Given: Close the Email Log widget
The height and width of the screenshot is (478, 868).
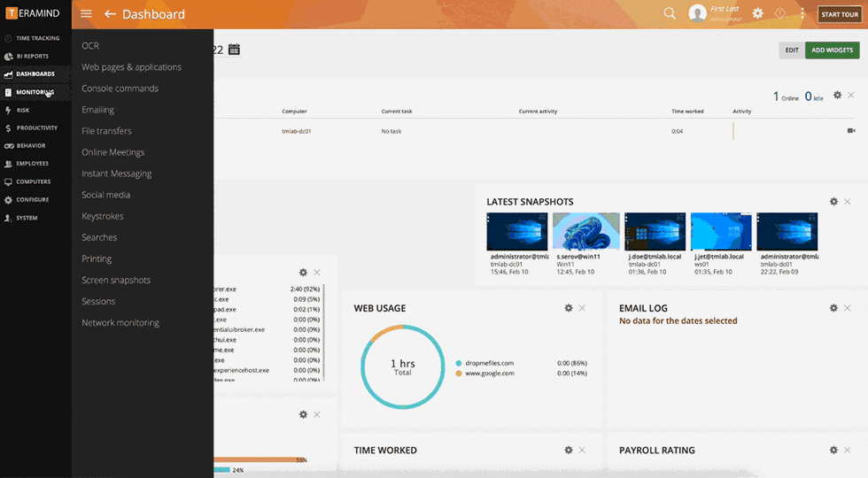Looking at the screenshot, I should coord(848,308).
